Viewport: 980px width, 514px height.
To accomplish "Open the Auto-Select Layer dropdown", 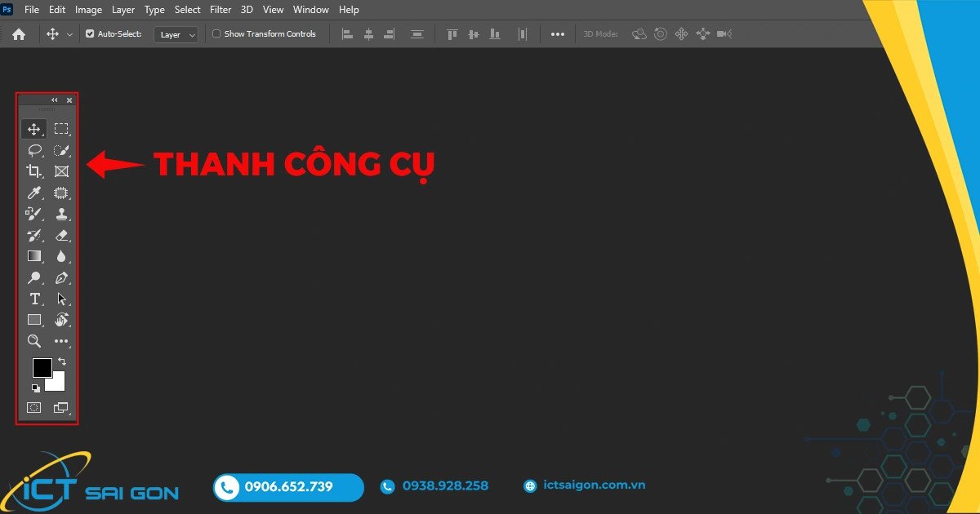I will [x=176, y=34].
